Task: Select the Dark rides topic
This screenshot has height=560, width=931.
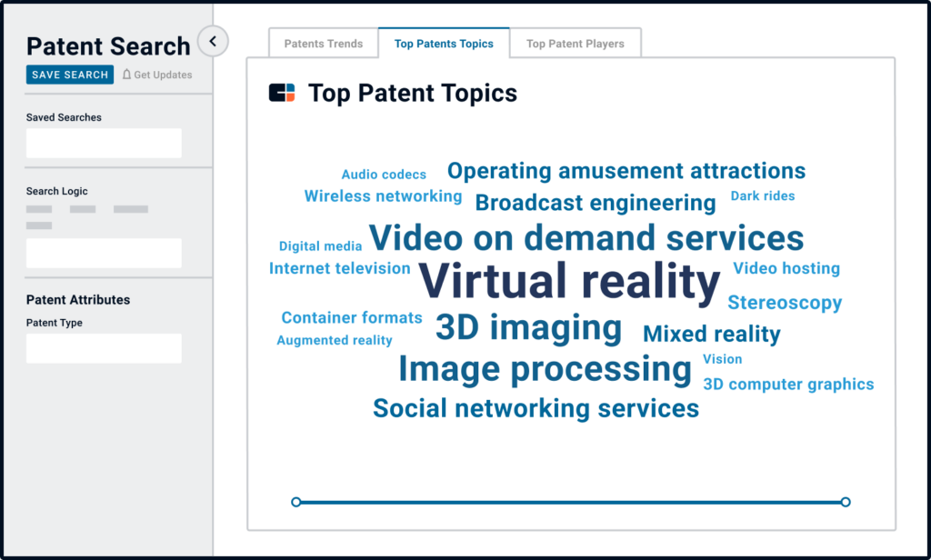Action: coord(762,195)
